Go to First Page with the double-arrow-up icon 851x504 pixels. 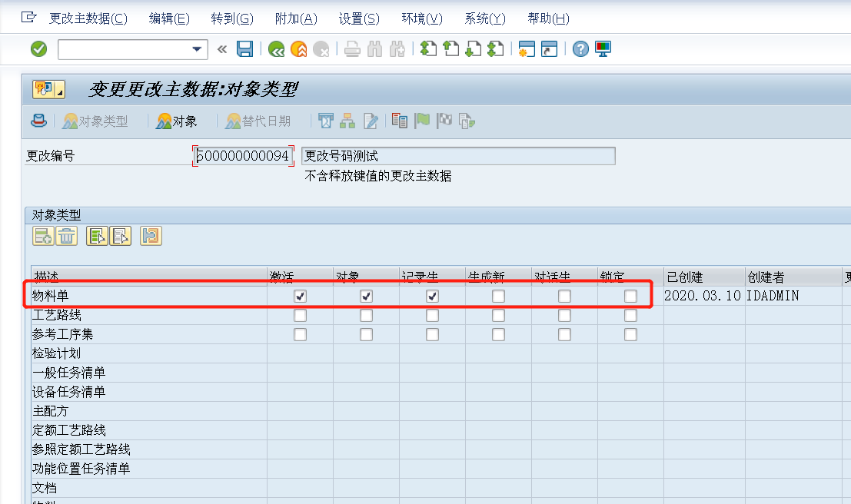tap(428, 49)
